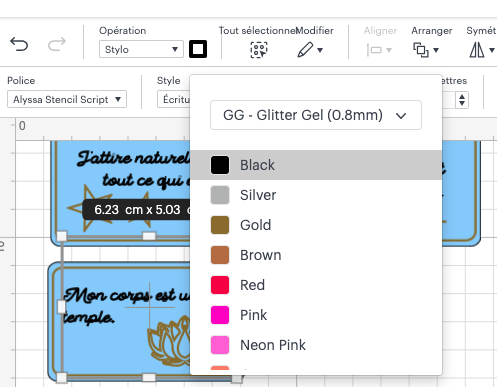
Task: Click the 'Mon corps est un temple' text on canvas
Action: click(x=127, y=305)
